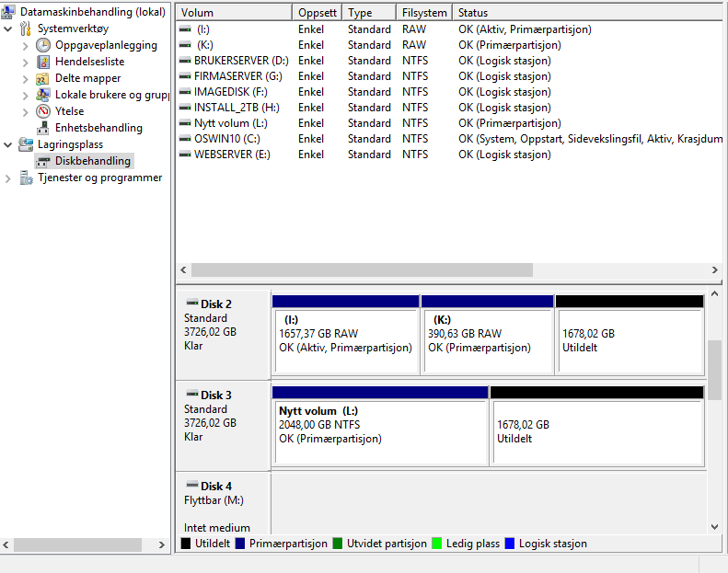The width and height of the screenshot is (728, 573).
Task: Click the Disk 3 header icon
Action: click(192, 395)
